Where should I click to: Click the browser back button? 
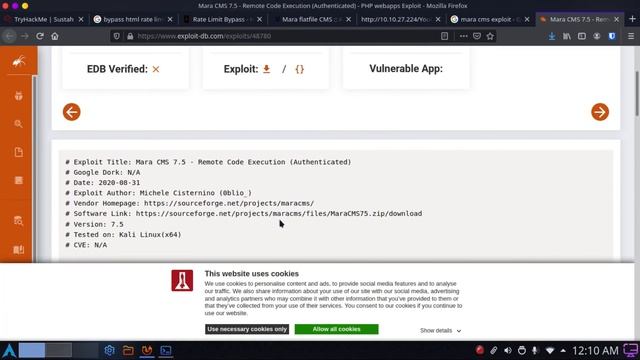(x=9, y=36)
